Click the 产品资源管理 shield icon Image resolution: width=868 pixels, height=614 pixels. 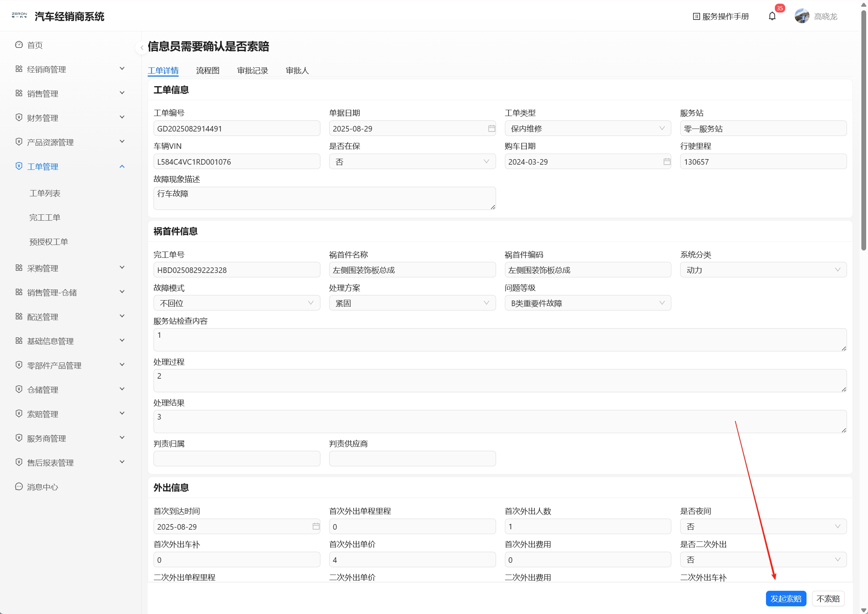tap(19, 142)
